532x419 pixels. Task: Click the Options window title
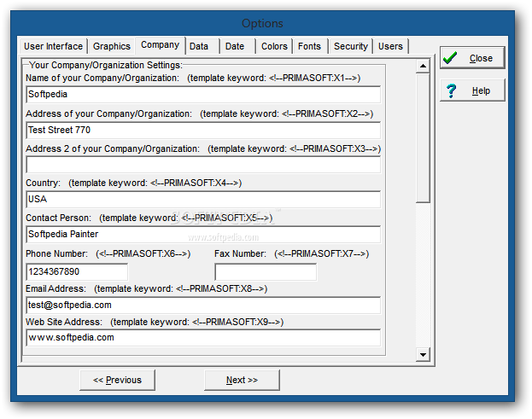262,23
